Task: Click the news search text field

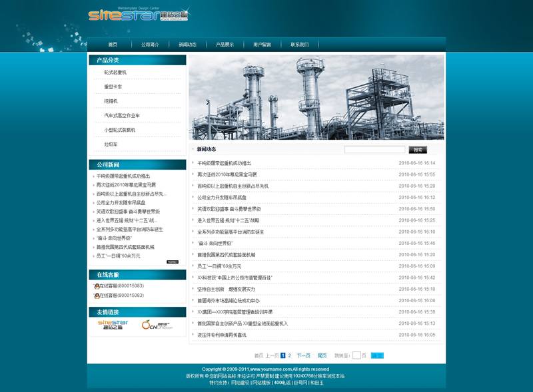Action: pos(374,150)
